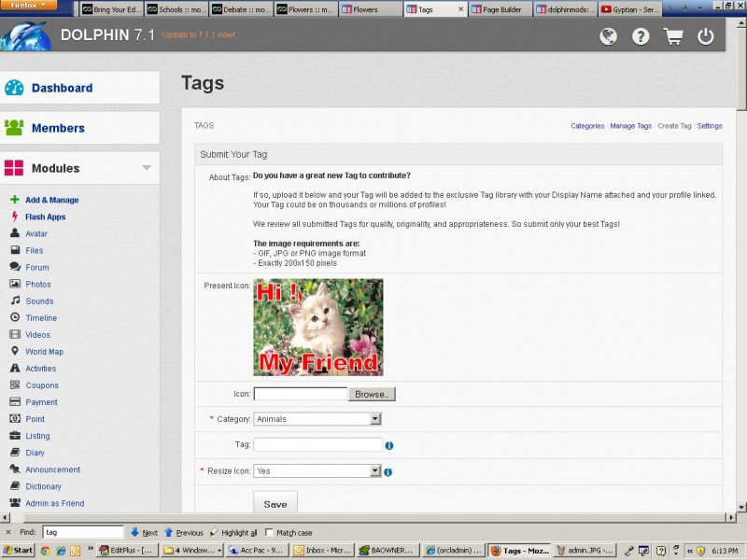Viewport: 747px width, 560px height.
Task: Click the Tag text input field
Action: click(x=318, y=445)
